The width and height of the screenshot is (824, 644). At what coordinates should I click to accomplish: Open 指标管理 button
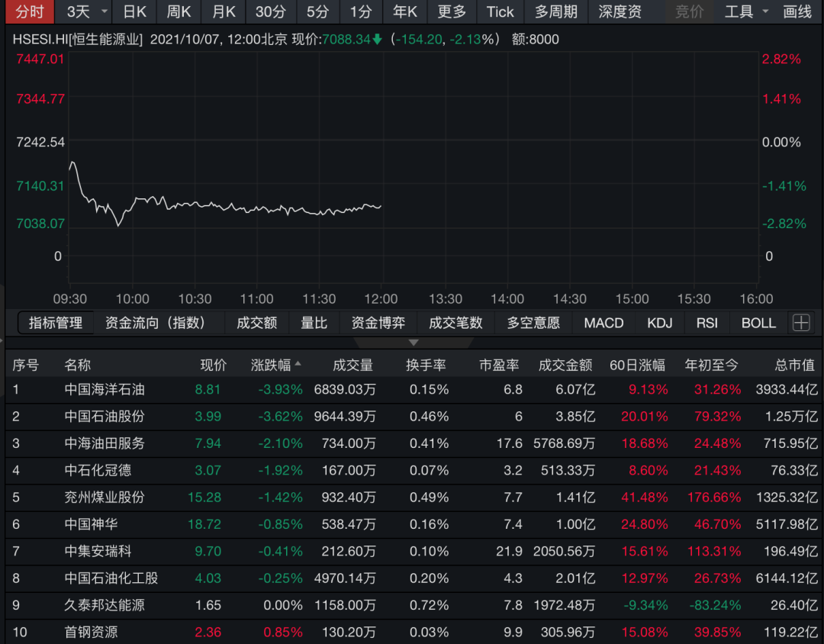56,323
